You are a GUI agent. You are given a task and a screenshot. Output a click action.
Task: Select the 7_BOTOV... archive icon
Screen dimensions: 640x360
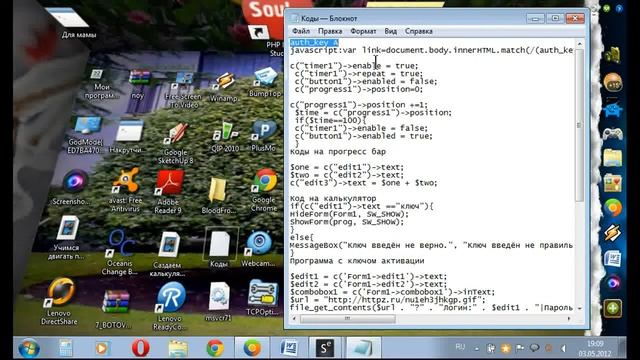114,308
